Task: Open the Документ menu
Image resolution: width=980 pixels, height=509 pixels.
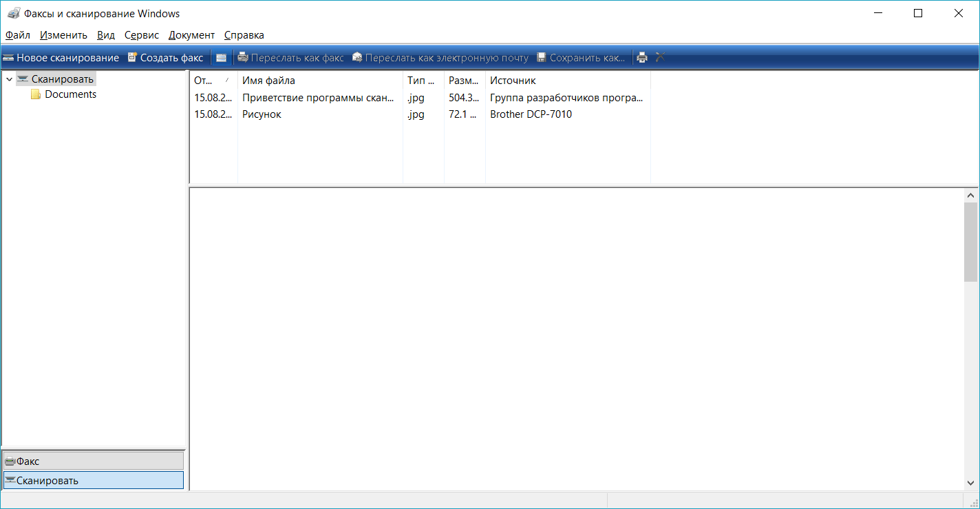Action: click(x=191, y=35)
